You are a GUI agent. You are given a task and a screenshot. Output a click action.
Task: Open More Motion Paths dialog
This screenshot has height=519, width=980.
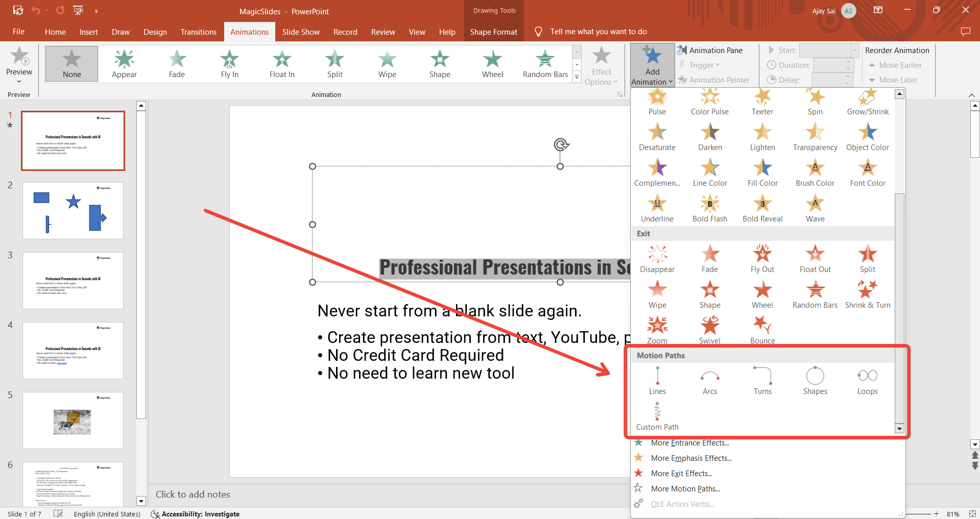click(685, 489)
